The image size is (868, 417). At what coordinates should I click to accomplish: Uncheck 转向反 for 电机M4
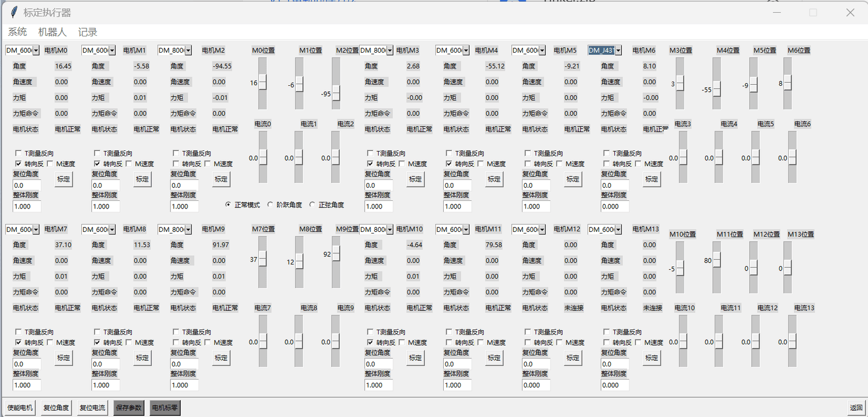click(x=449, y=163)
